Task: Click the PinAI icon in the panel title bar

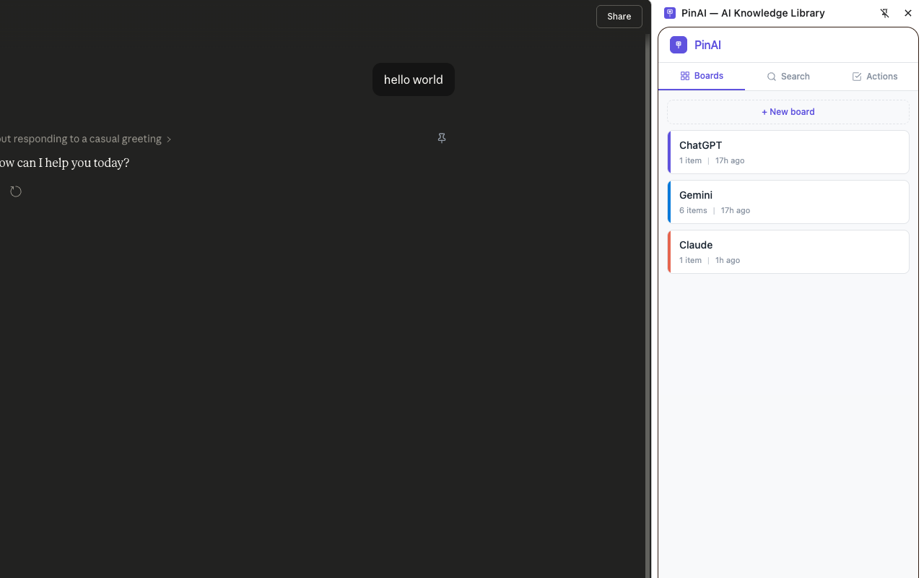Action: [669, 12]
